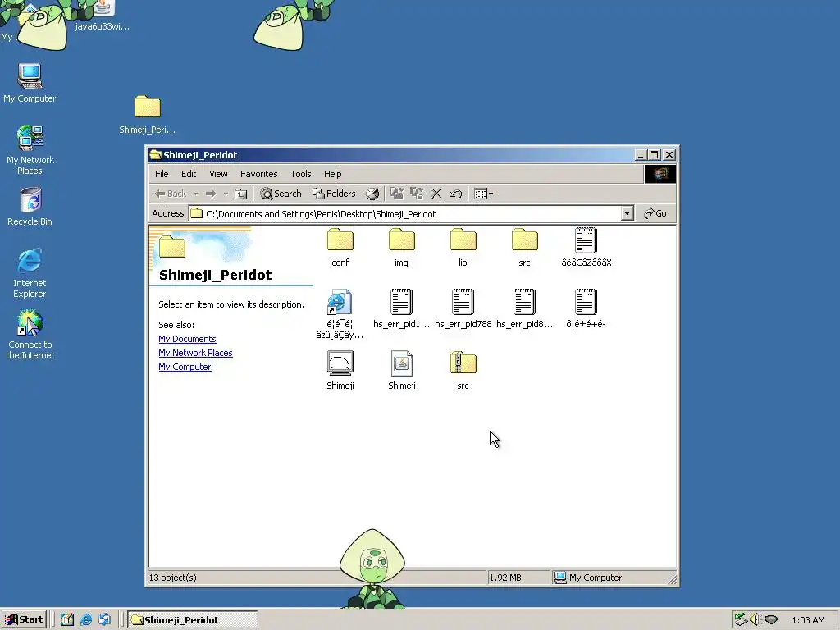The image size is (840, 630).
Task: Expand the Forward history dropdown arrow
Action: (226, 194)
